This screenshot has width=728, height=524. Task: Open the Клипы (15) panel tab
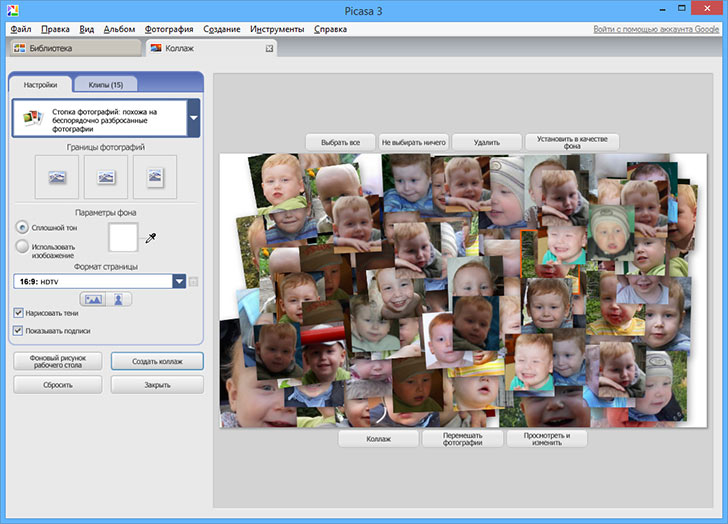click(106, 84)
